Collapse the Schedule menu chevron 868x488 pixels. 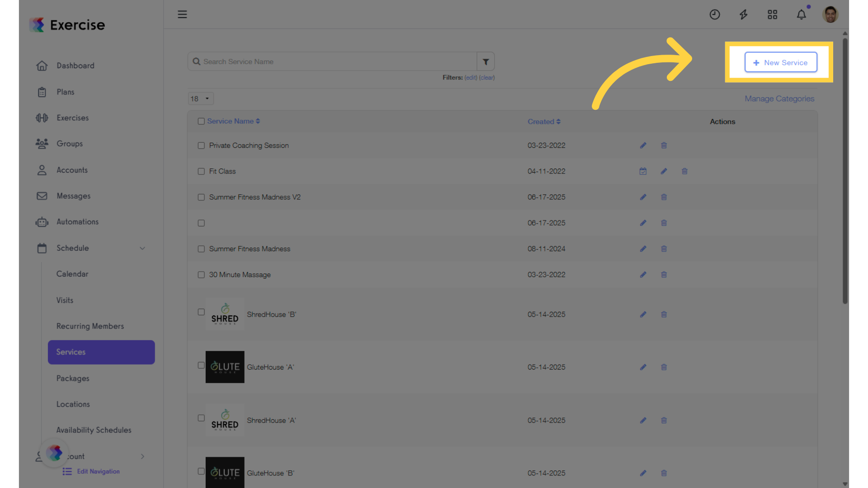click(x=142, y=248)
